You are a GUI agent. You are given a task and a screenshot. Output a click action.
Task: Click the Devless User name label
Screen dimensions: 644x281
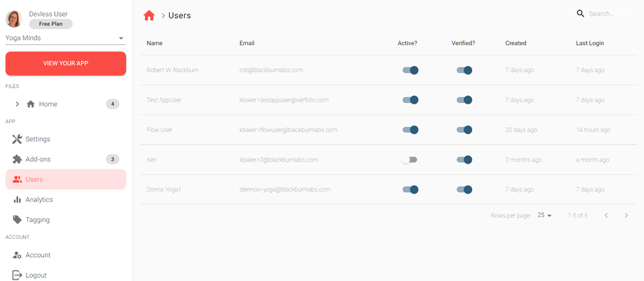(x=48, y=14)
